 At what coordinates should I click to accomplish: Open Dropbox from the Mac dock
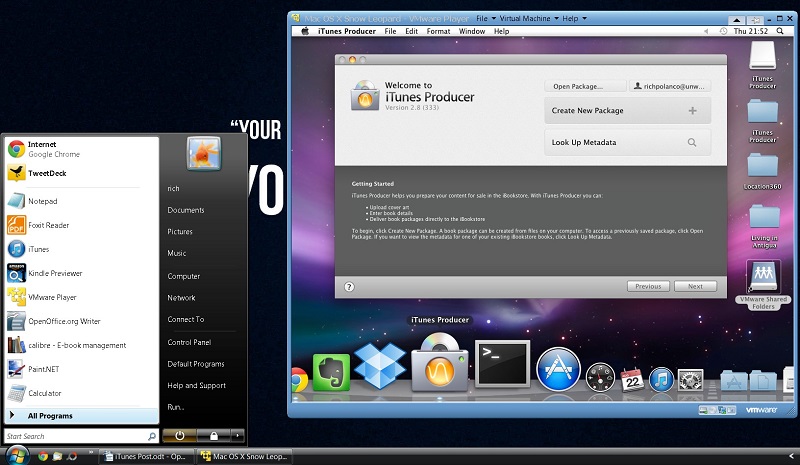[x=380, y=366]
